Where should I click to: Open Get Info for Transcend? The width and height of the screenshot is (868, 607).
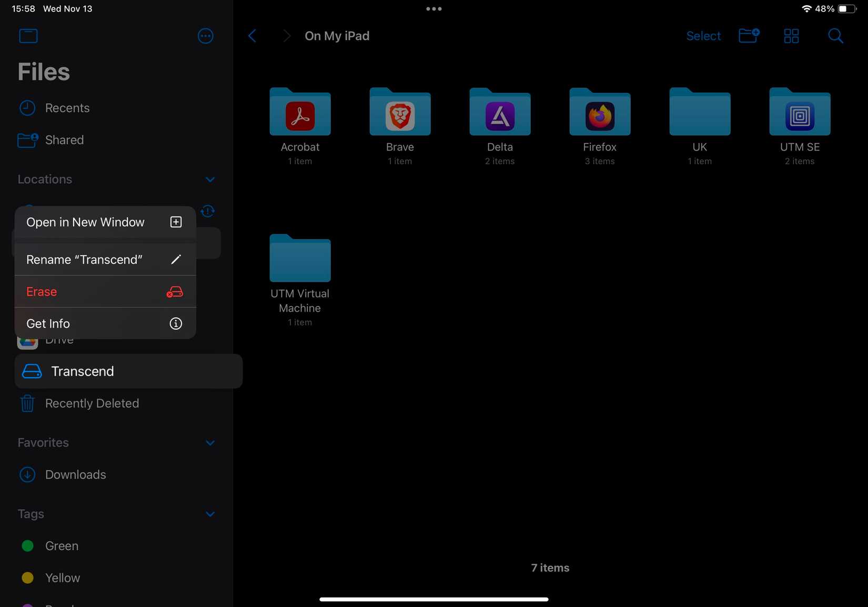coord(48,323)
